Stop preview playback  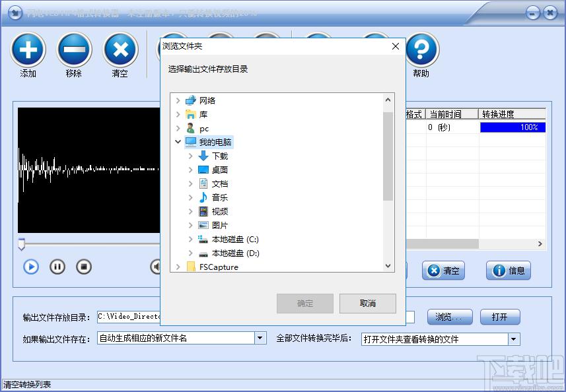pos(84,267)
